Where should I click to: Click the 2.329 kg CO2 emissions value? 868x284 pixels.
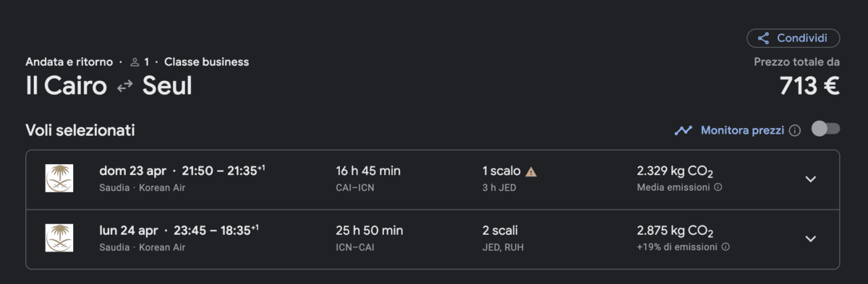674,172
